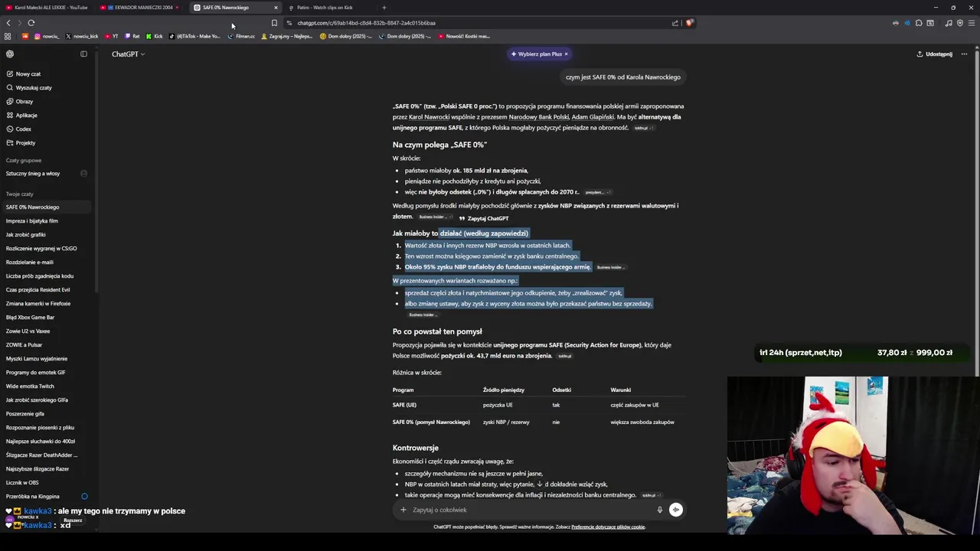Image resolution: width=980 pixels, height=551 pixels.
Task: Reload the current page
Action: pos(31,23)
